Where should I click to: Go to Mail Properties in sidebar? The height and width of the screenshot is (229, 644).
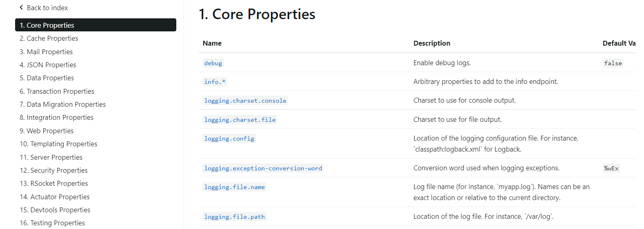point(46,52)
